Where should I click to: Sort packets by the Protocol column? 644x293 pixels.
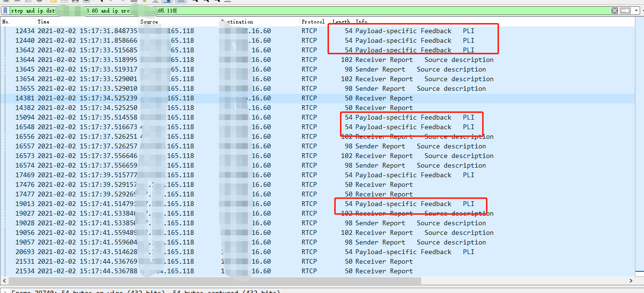(313, 22)
